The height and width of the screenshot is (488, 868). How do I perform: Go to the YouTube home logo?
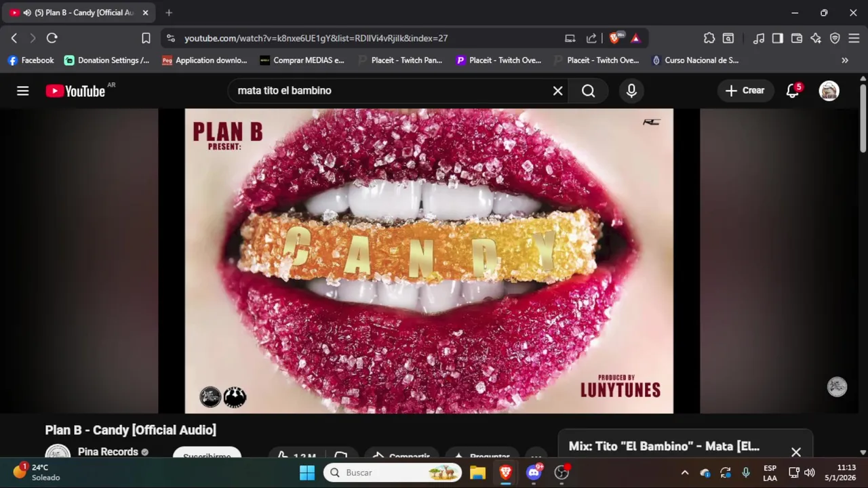[x=75, y=91]
